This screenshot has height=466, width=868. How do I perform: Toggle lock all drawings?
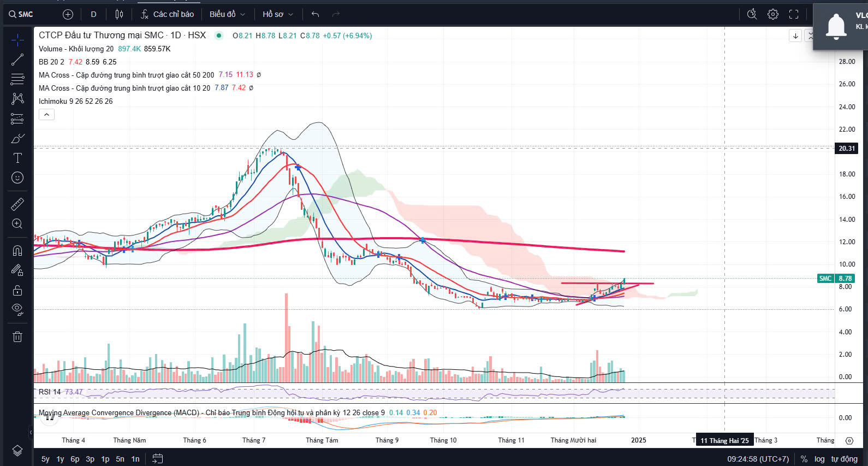click(17, 290)
